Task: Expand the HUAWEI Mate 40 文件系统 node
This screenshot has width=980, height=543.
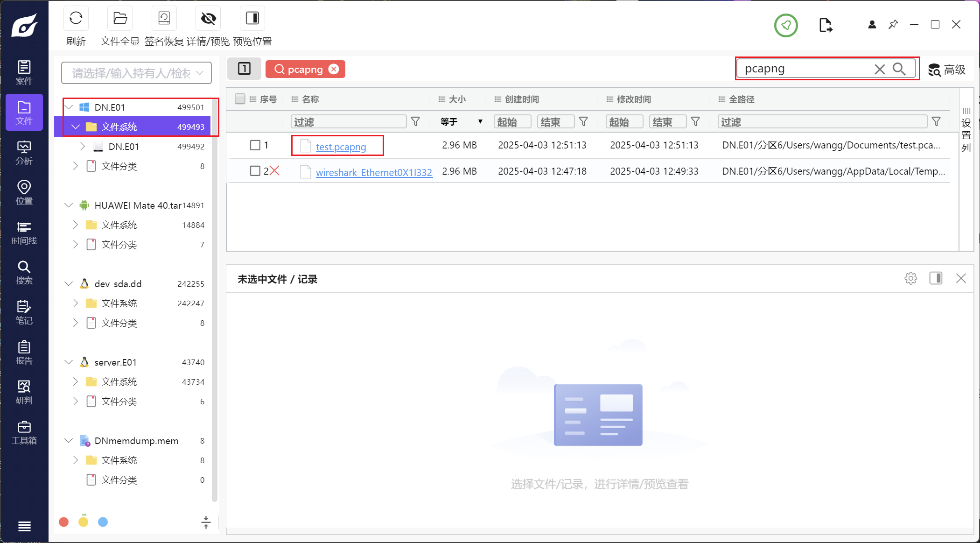Action: pyautogui.click(x=76, y=225)
